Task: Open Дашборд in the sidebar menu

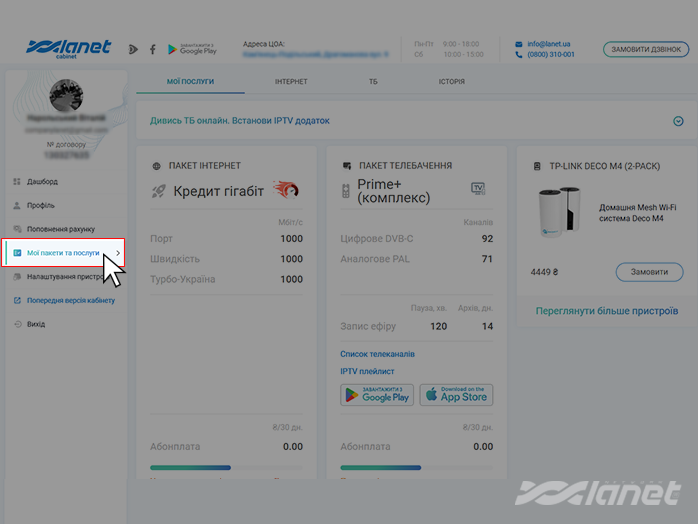Action: tap(66, 182)
